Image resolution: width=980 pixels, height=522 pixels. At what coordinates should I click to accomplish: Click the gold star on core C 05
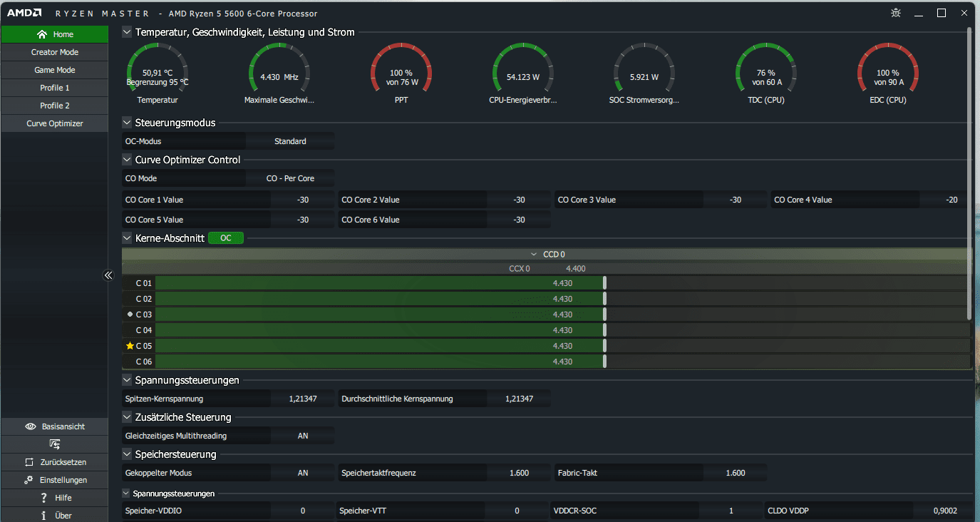[130, 346]
